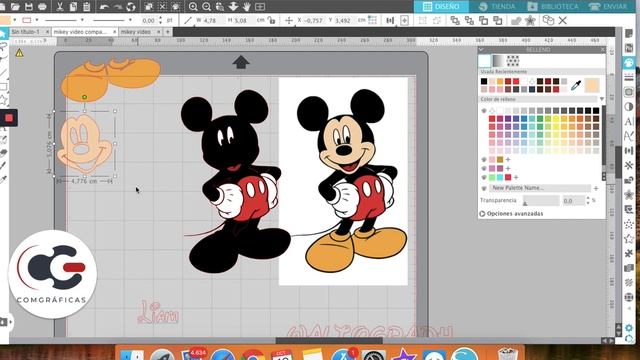Click the Weld star icon in toolbar

pyautogui.click(x=530, y=20)
